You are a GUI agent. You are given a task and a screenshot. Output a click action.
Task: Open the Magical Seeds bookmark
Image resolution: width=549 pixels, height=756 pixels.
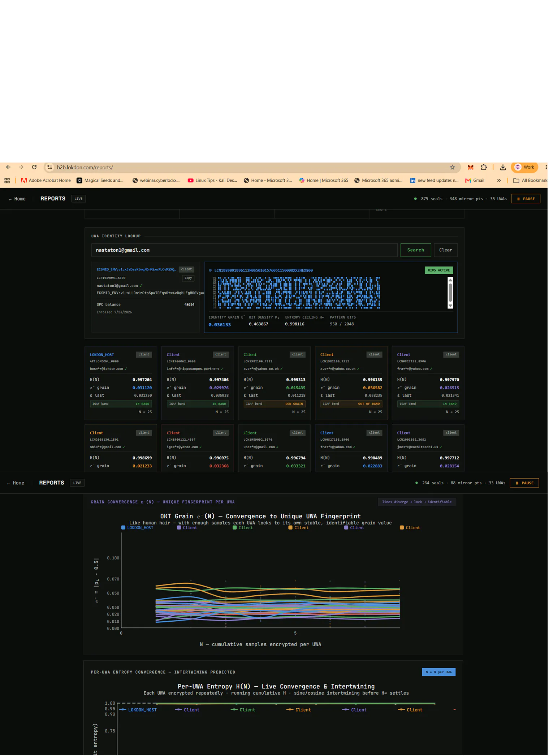[100, 181]
